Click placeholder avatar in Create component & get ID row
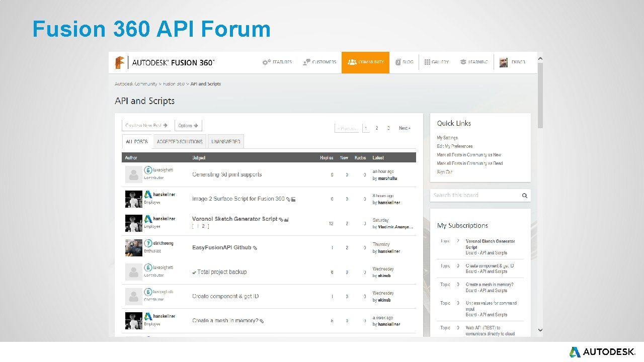This screenshot has width=644, height=362. point(133,296)
